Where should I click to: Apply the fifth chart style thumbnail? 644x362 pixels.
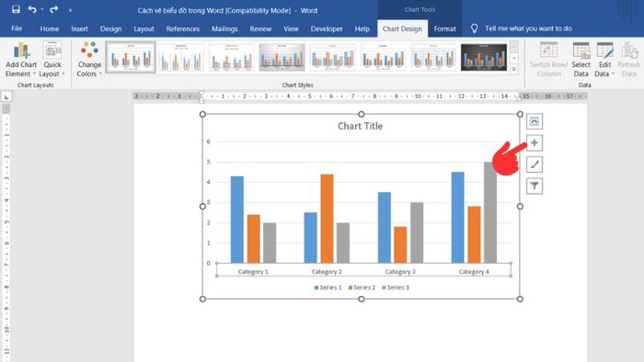click(x=333, y=57)
